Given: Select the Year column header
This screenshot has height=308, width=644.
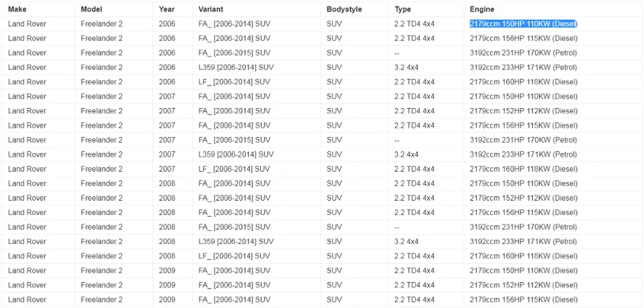Looking at the screenshot, I should tap(166, 9).
